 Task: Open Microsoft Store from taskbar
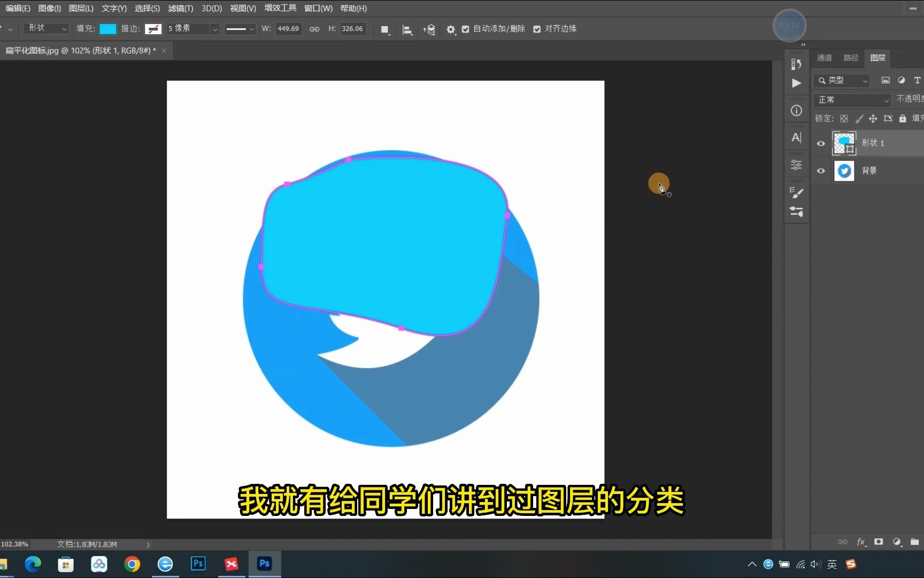point(66,564)
